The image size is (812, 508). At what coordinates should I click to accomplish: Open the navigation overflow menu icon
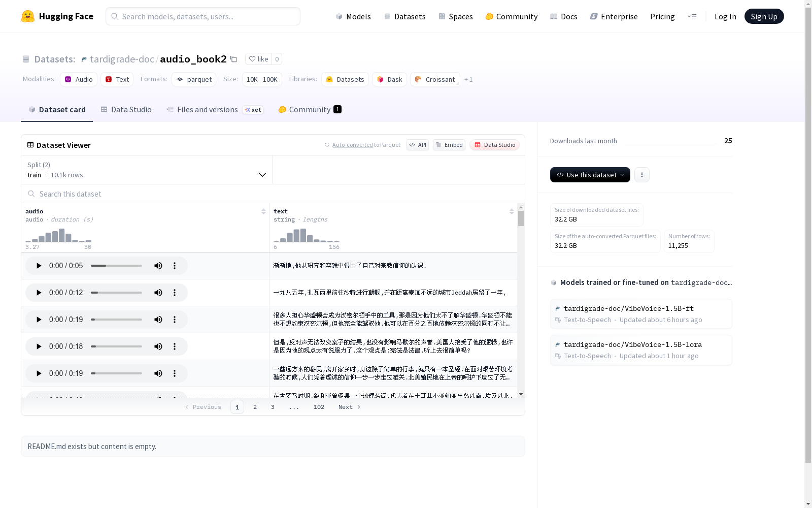tap(692, 16)
